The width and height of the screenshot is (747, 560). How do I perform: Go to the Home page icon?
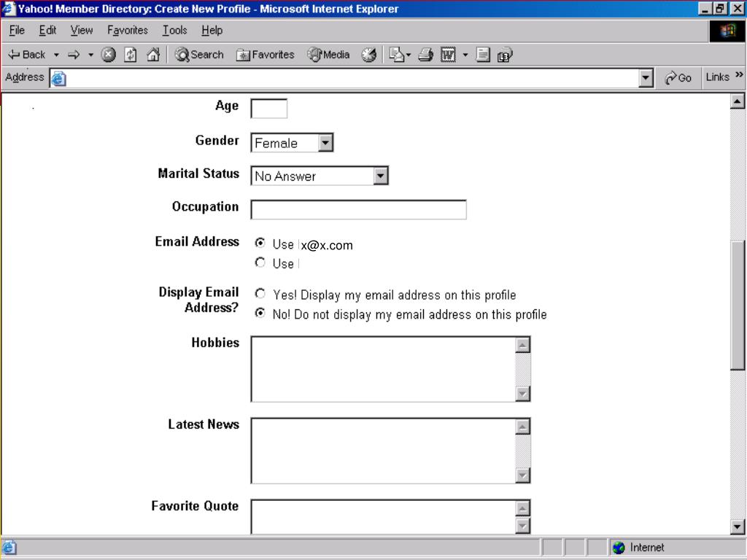coord(153,55)
